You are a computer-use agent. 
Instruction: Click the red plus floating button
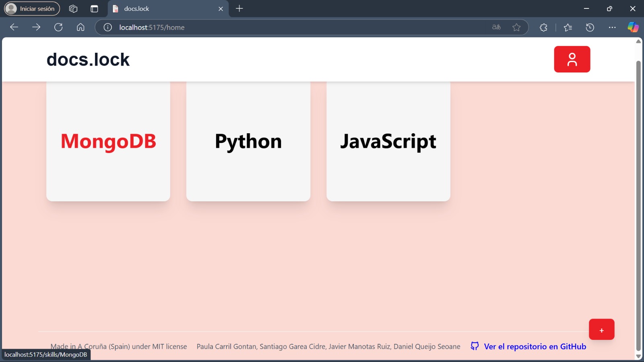pyautogui.click(x=601, y=330)
